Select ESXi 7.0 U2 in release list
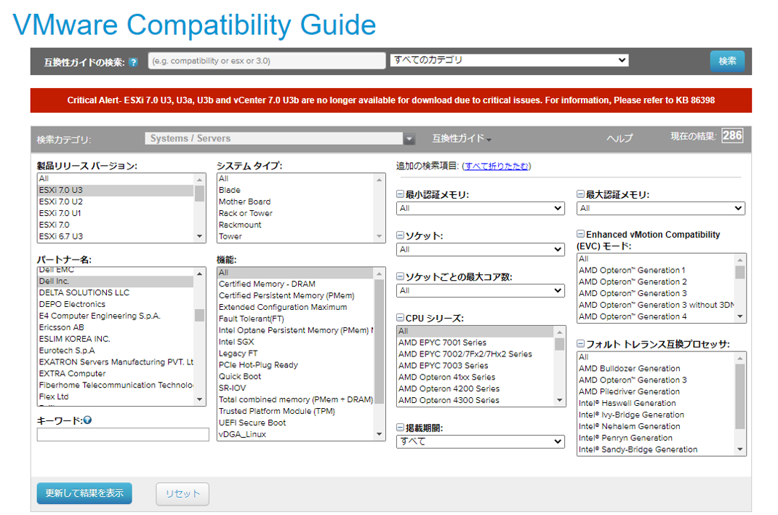778x515 pixels. point(116,201)
